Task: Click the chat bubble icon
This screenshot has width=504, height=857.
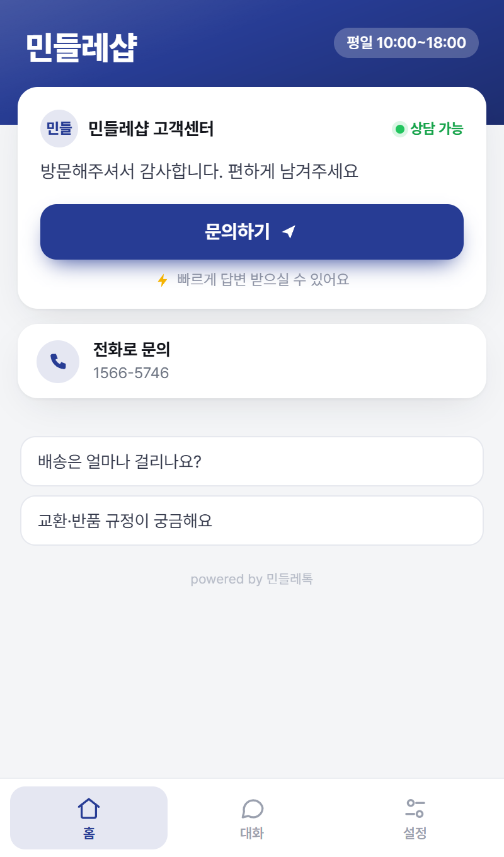Action: coord(252,808)
